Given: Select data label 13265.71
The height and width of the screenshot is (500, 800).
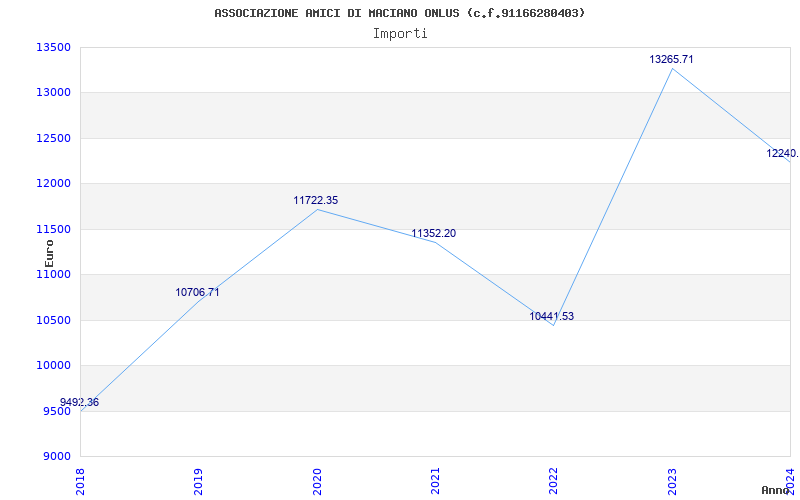Looking at the screenshot, I should point(671,59).
